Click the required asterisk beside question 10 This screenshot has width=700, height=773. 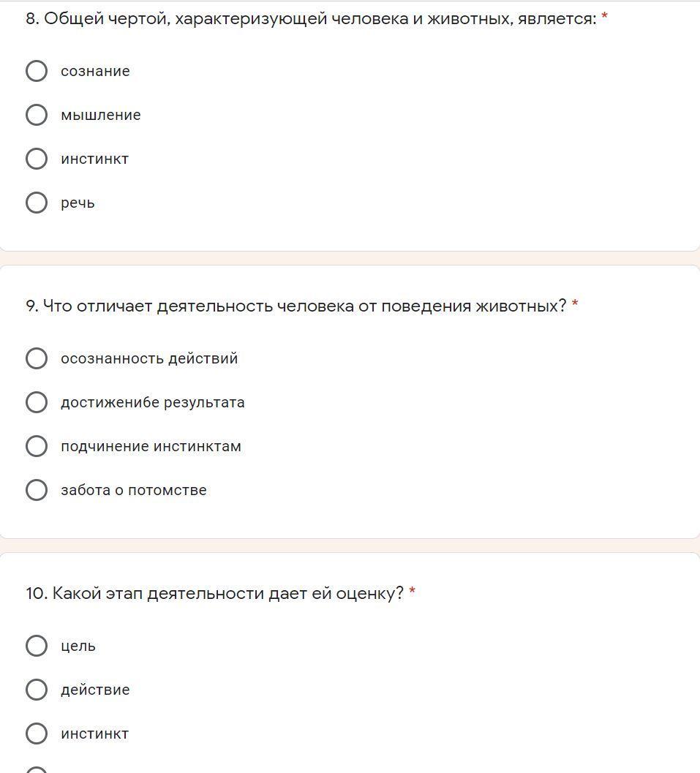413,592
